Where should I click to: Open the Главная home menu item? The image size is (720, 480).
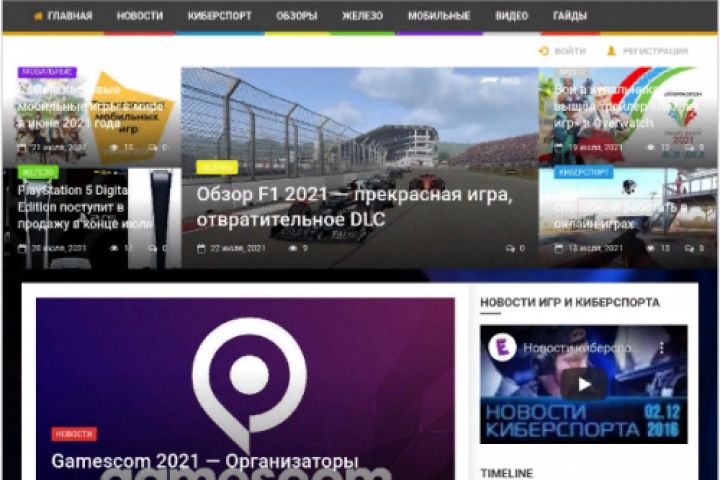pos(63,16)
